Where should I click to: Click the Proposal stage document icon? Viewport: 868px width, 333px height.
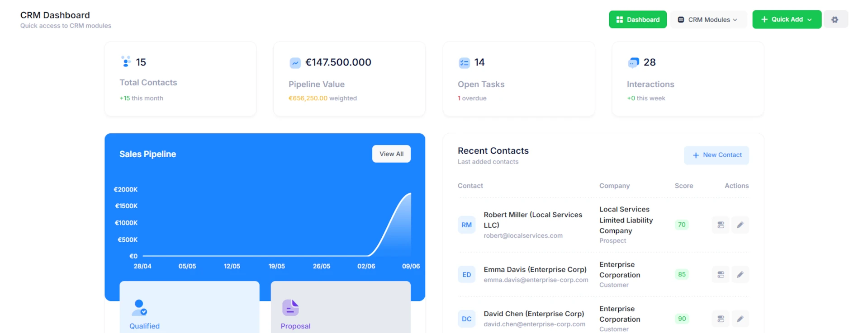pyautogui.click(x=290, y=308)
